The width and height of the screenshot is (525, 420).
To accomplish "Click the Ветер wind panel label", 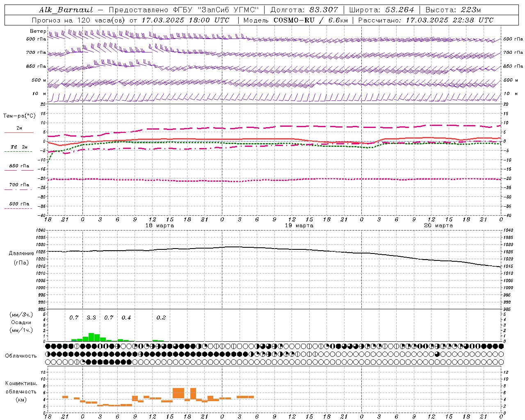I will click(x=38, y=31).
